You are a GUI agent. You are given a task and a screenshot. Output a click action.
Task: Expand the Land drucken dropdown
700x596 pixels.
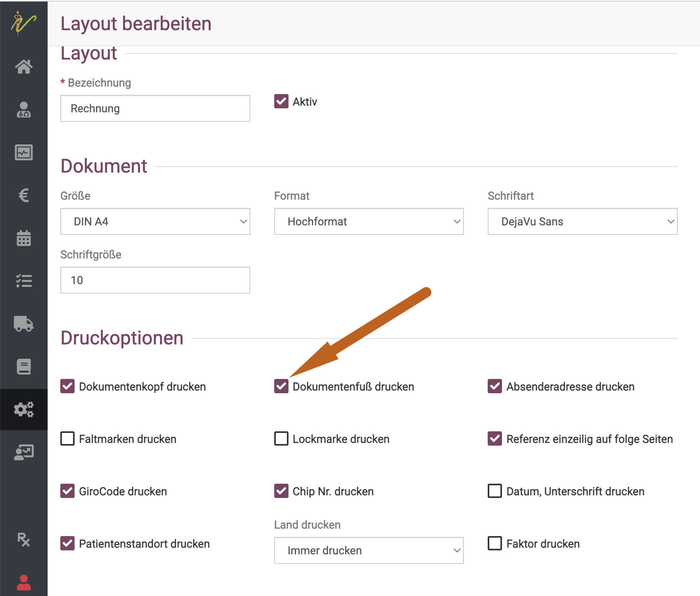point(369,550)
